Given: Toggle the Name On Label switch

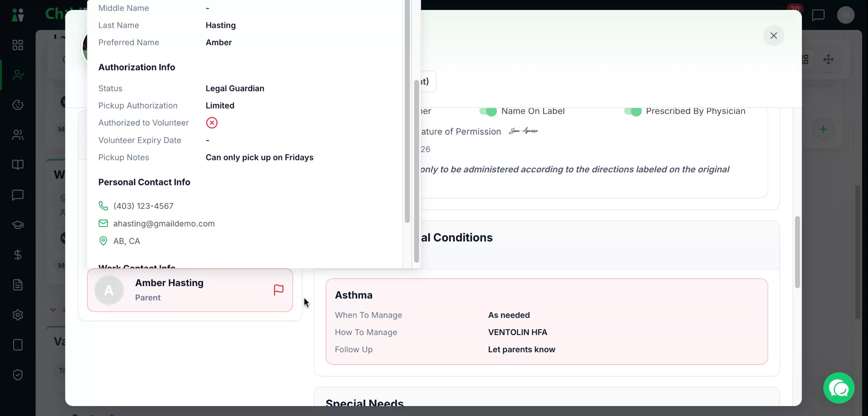Looking at the screenshot, I should [488, 111].
